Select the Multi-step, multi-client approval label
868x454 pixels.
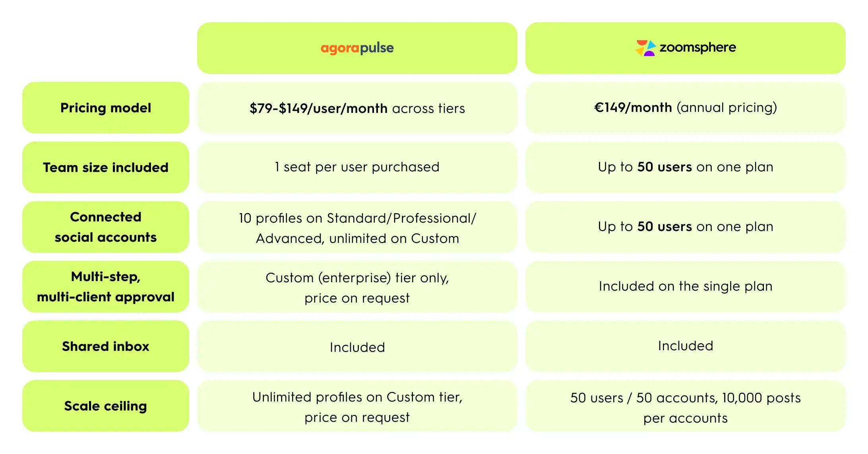pos(106,287)
